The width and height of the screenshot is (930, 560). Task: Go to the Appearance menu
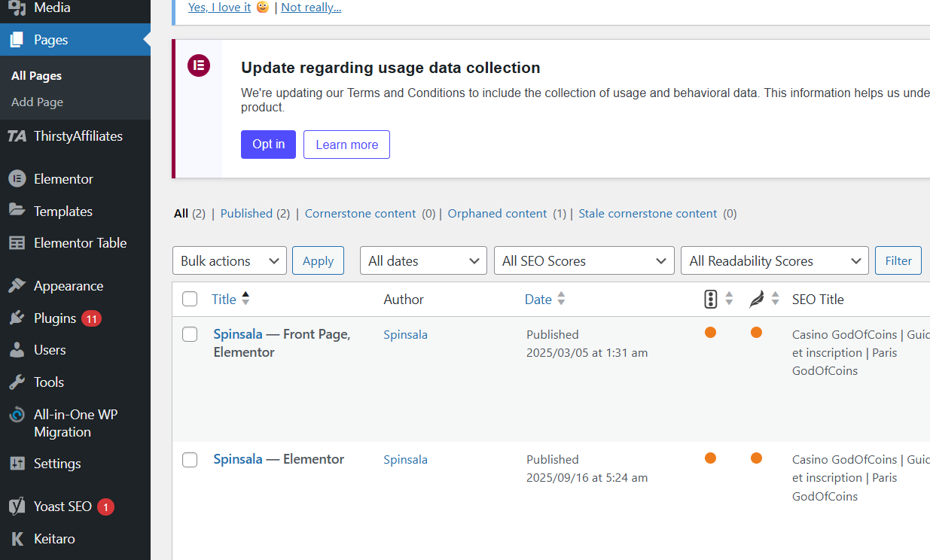click(68, 286)
